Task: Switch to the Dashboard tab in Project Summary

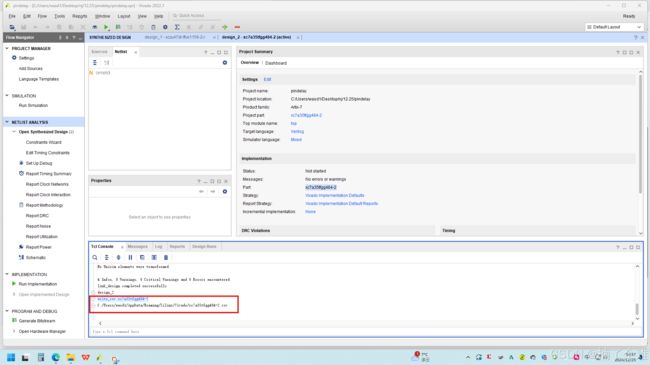Action: tap(276, 63)
